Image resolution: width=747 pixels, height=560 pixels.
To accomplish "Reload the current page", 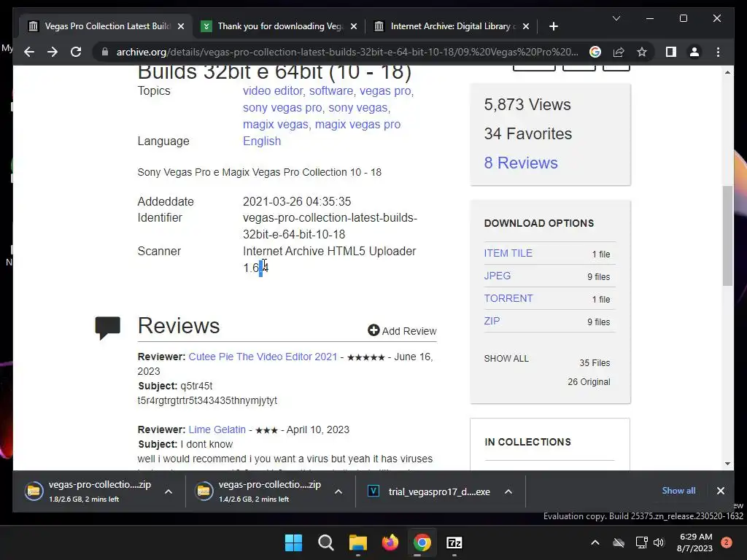I will pyautogui.click(x=76, y=52).
